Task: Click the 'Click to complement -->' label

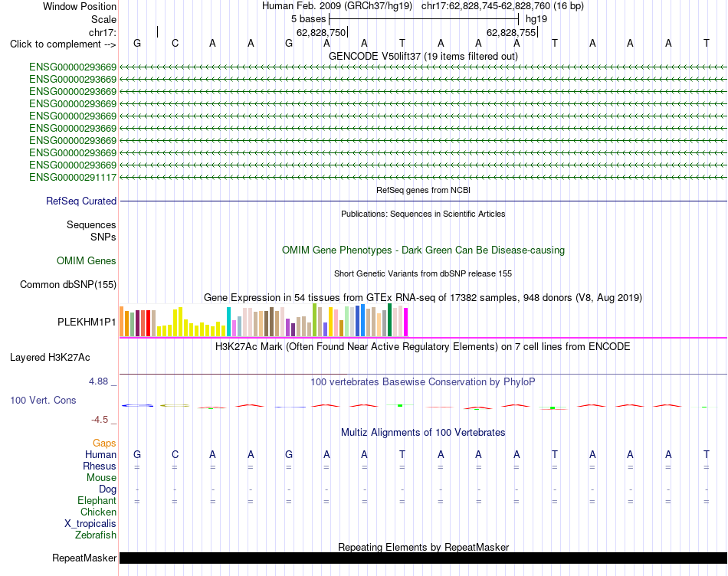Action: (63, 44)
